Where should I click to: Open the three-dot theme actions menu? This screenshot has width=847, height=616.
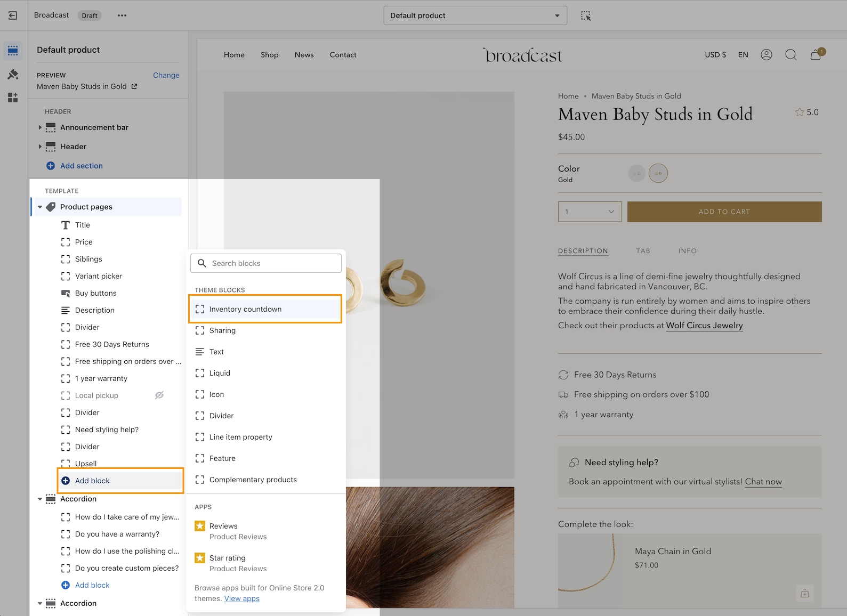pyautogui.click(x=122, y=15)
